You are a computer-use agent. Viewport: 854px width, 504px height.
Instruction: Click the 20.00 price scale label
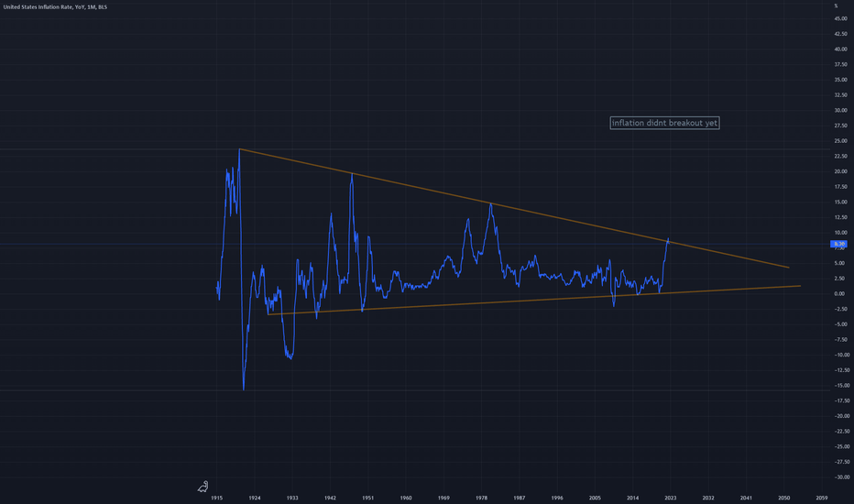840,171
